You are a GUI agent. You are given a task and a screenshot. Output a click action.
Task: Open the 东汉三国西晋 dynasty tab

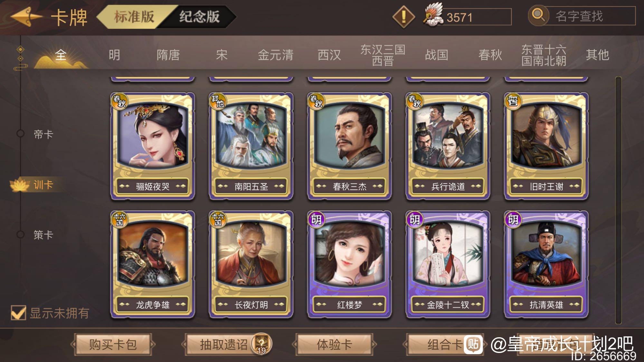point(383,55)
